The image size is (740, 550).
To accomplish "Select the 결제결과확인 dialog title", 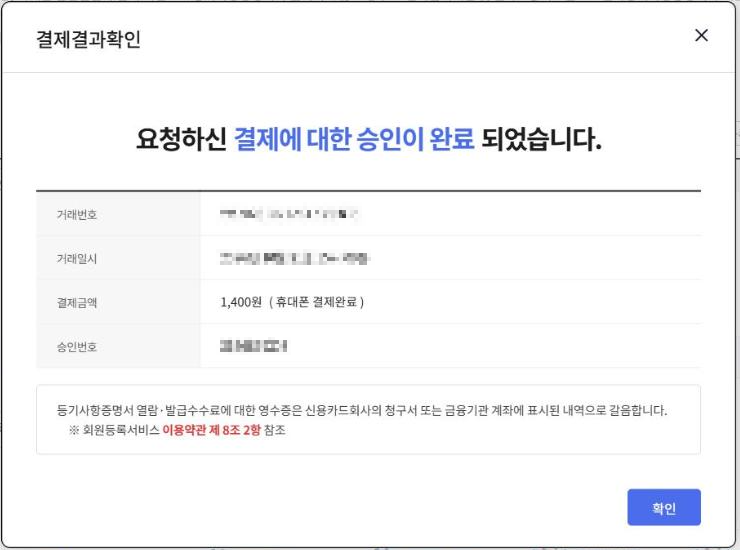I will click(x=88, y=39).
